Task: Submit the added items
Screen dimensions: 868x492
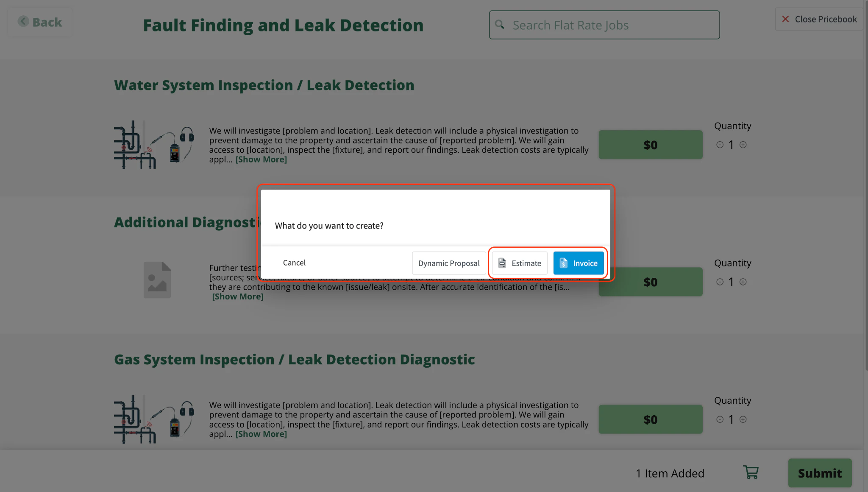Action: (x=820, y=473)
